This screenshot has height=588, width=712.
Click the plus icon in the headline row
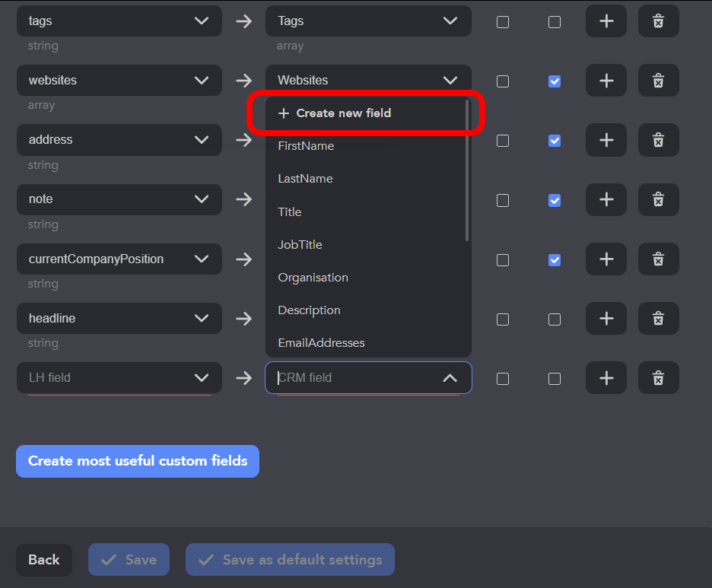[x=606, y=318]
